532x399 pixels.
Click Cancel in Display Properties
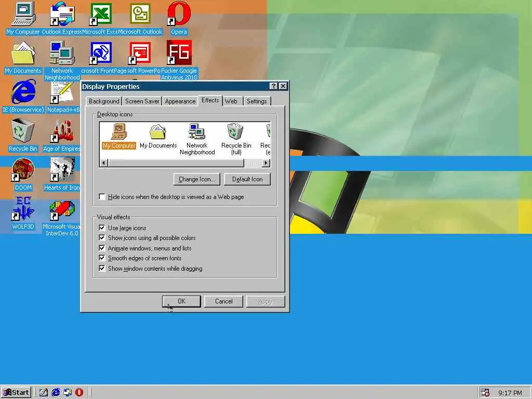[x=223, y=301]
